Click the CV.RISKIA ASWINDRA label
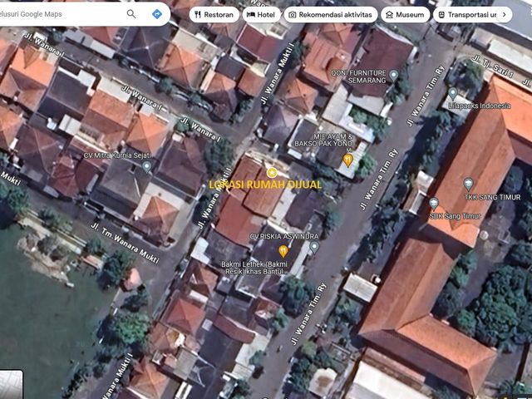The image size is (532, 399). 284,236
